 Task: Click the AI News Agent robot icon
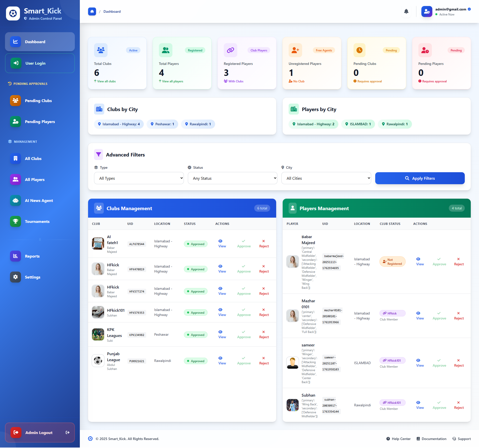coord(15,200)
